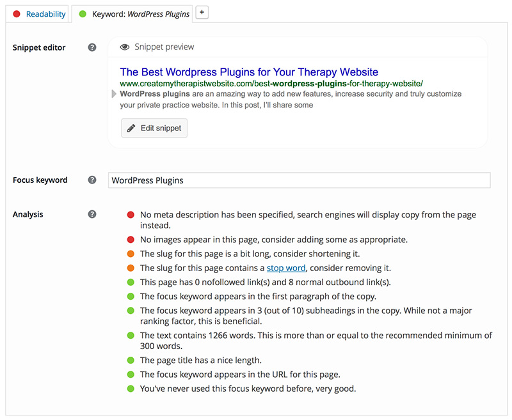Click text 'No images appear in this page'
Screen dimensions: 512x420
pos(200,240)
